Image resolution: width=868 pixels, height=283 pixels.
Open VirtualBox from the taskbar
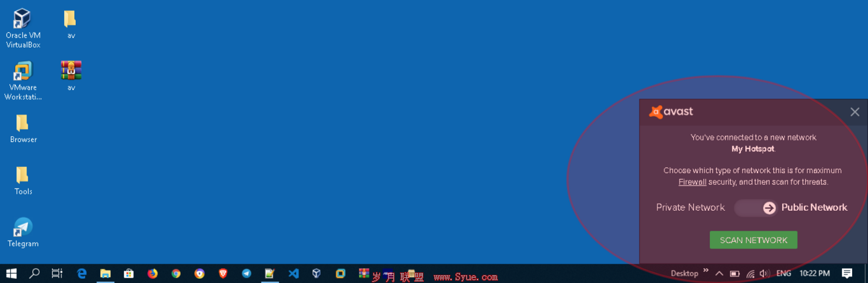pyautogui.click(x=316, y=273)
